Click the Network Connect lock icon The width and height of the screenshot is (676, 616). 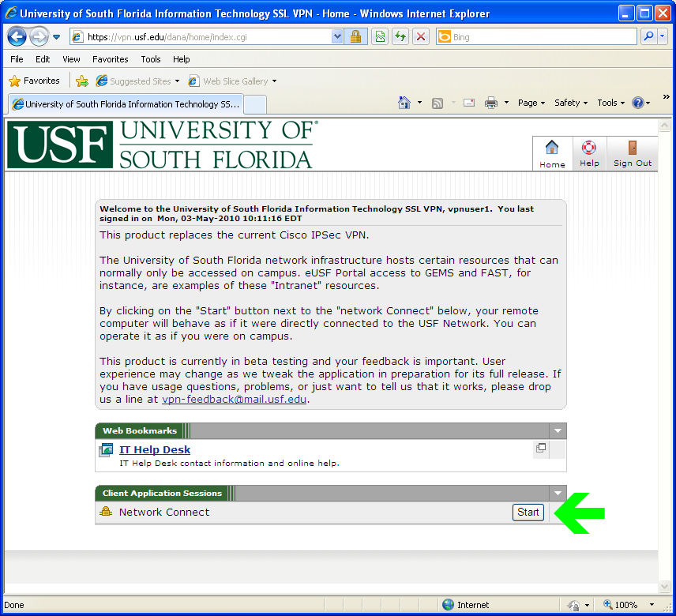(106, 512)
